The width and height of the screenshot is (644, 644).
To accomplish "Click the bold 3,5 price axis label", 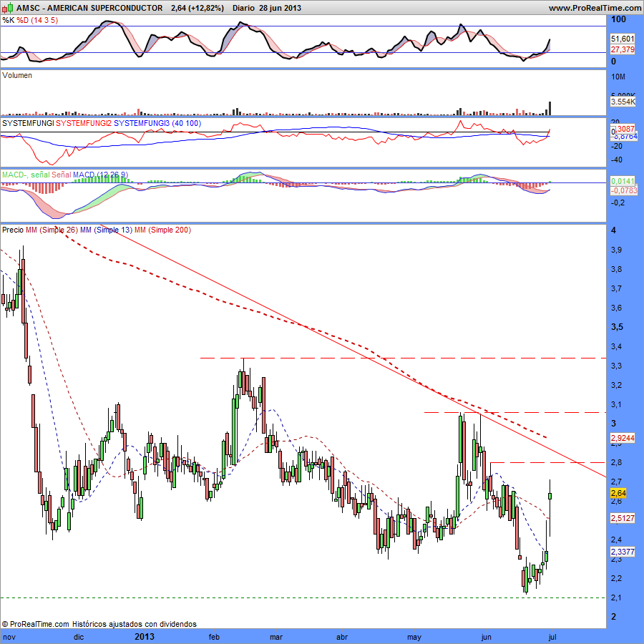I will click(617, 327).
